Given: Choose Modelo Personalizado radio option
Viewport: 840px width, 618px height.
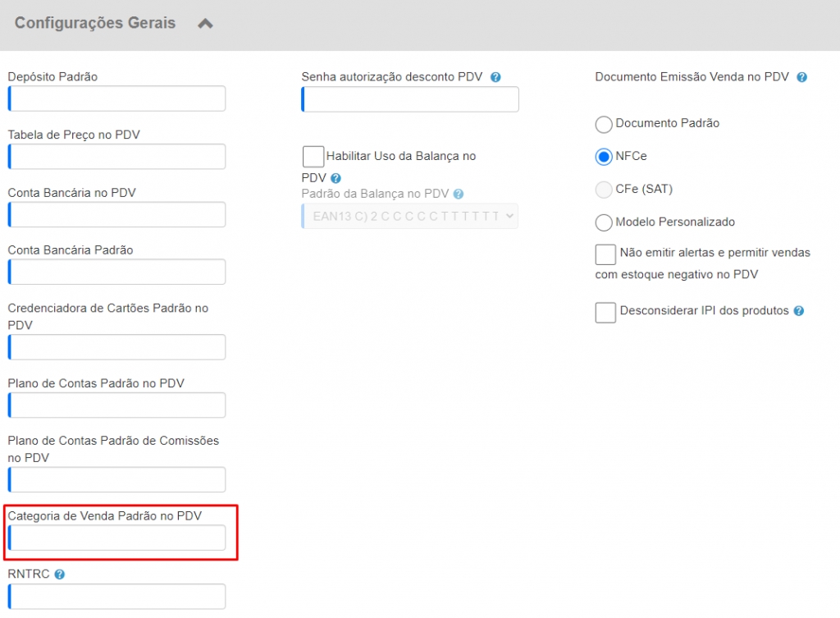Looking at the screenshot, I should pyautogui.click(x=604, y=222).
